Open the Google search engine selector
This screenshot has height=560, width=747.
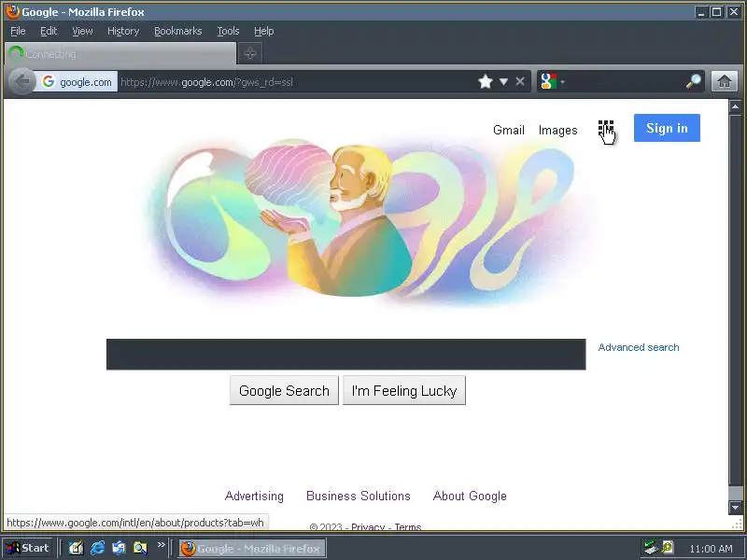(552, 82)
